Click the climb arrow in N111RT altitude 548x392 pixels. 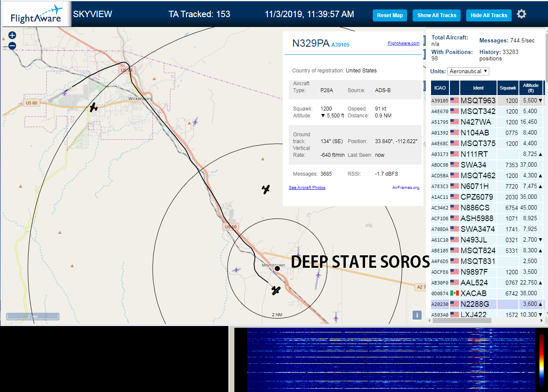[x=540, y=154]
